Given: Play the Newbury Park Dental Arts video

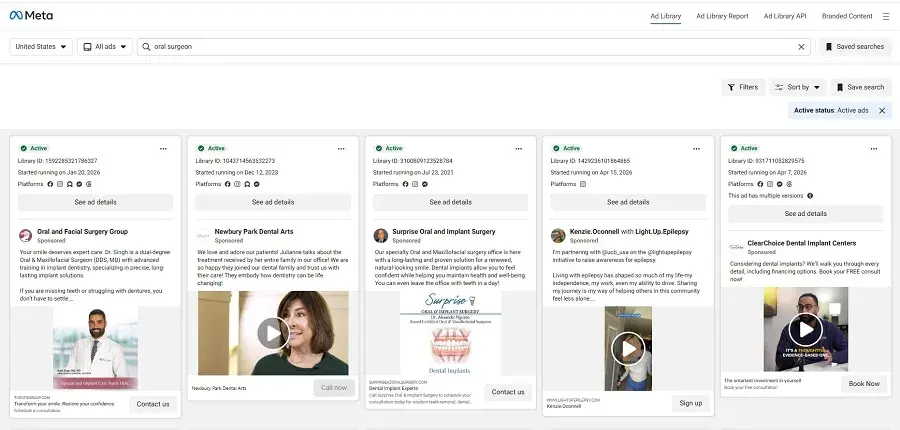Looking at the screenshot, I should pyautogui.click(x=273, y=333).
